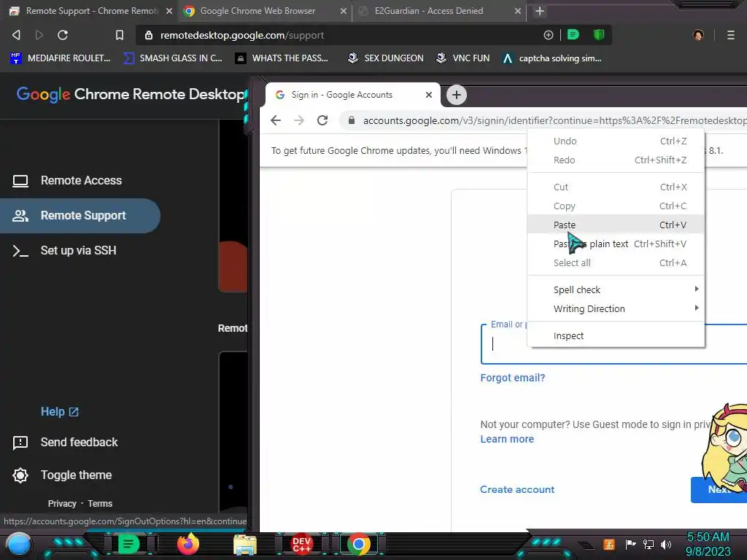Click the Action Center flag tray icon
The height and width of the screenshot is (560, 747).
[x=630, y=544]
